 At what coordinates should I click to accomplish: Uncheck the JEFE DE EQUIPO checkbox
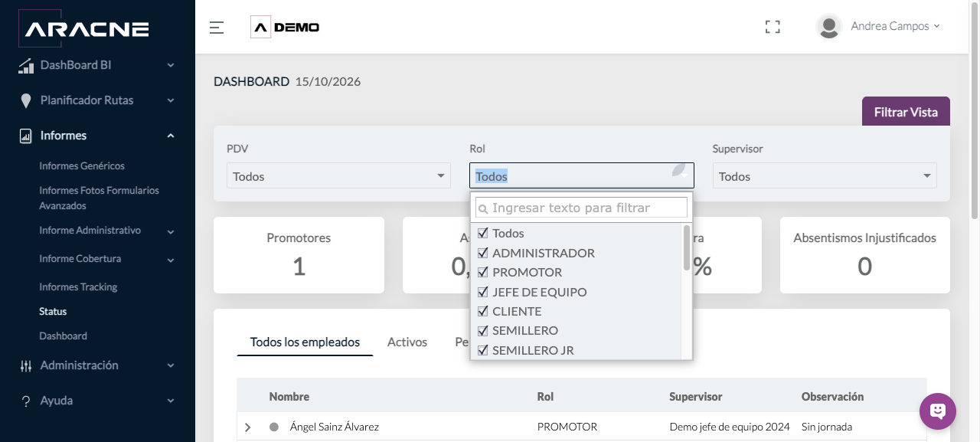click(483, 292)
